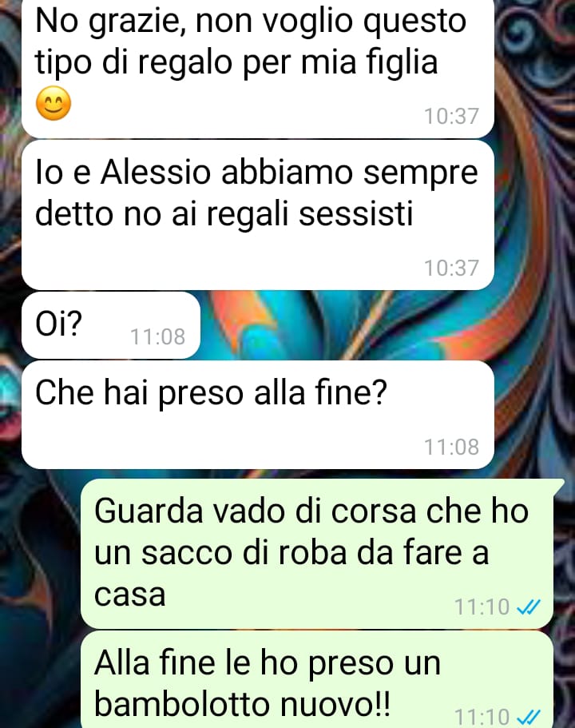Tap the word 'bambolotto' in the last message

tap(182, 704)
